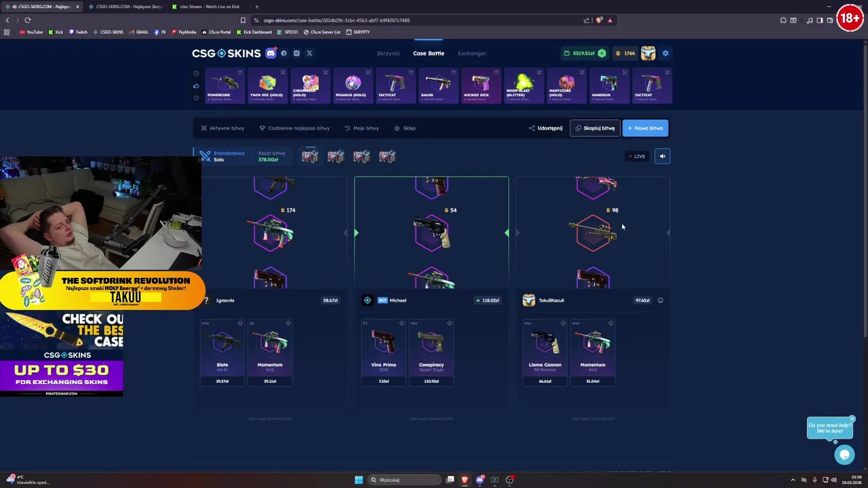Select the first case icon in battle row

310,157
